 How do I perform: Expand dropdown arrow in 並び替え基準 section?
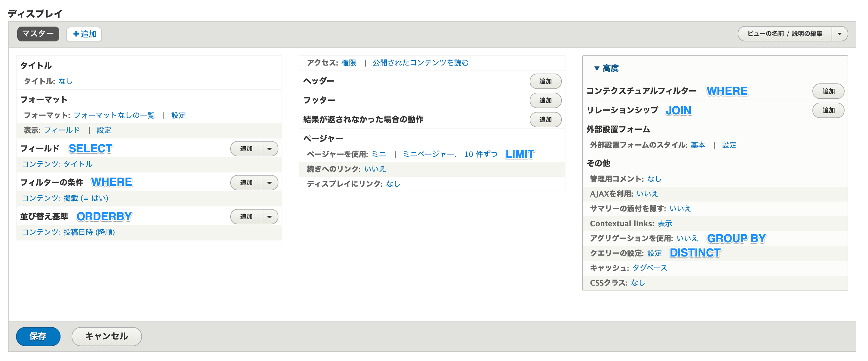269,217
